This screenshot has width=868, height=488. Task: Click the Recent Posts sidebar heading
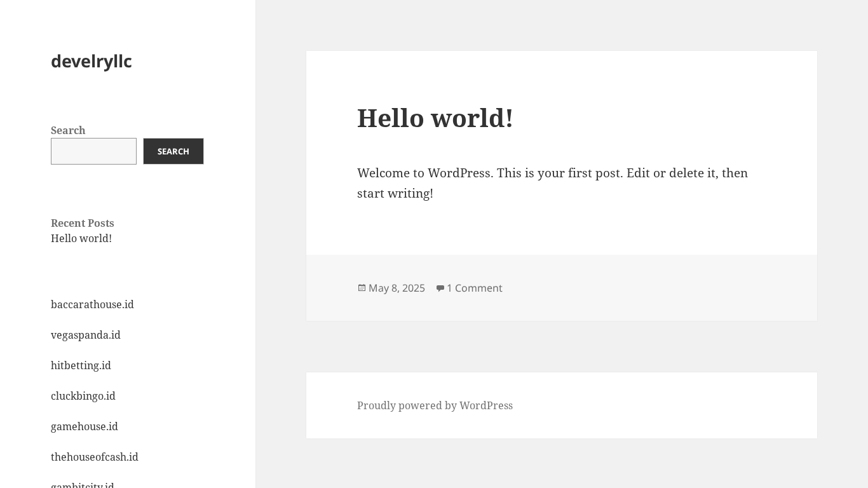pyautogui.click(x=83, y=223)
